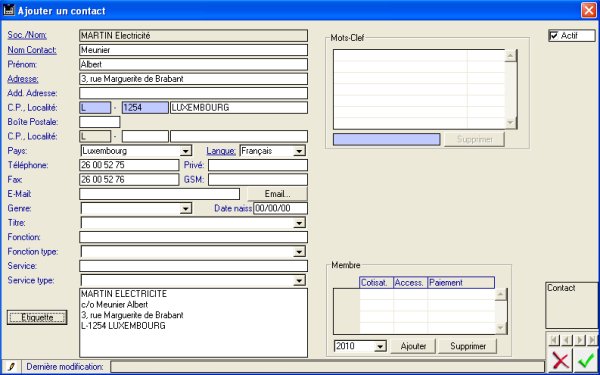The image size is (600, 375).
Task: Click the Privé phone input field
Action: point(258,165)
